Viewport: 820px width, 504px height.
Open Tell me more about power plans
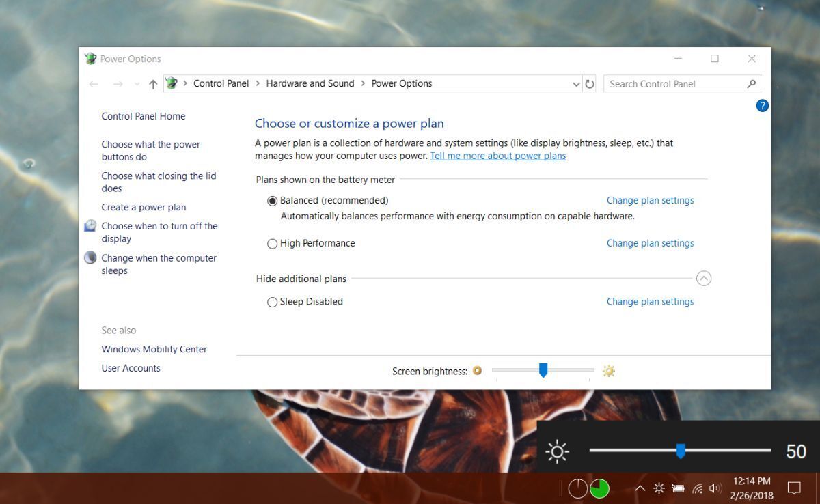[497, 156]
